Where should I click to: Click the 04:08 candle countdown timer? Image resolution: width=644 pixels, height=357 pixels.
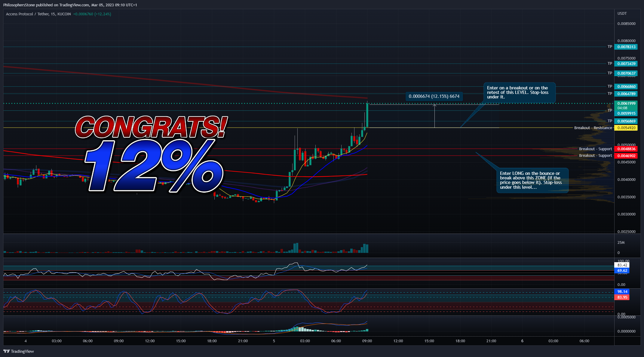pyautogui.click(x=622, y=108)
